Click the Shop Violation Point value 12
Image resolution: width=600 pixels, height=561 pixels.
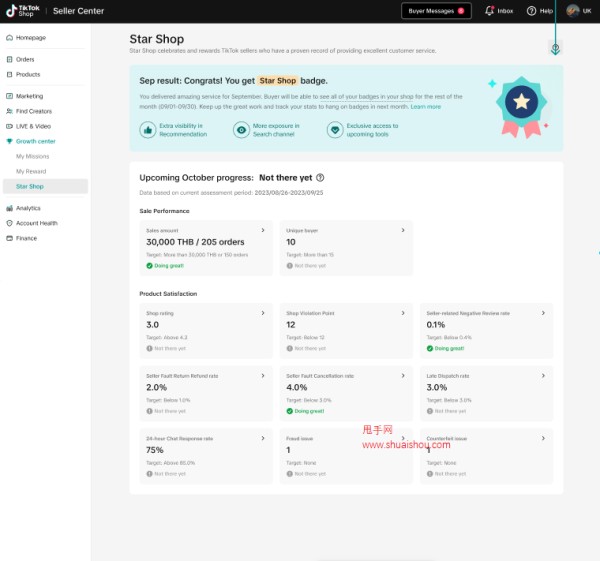(291, 325)
